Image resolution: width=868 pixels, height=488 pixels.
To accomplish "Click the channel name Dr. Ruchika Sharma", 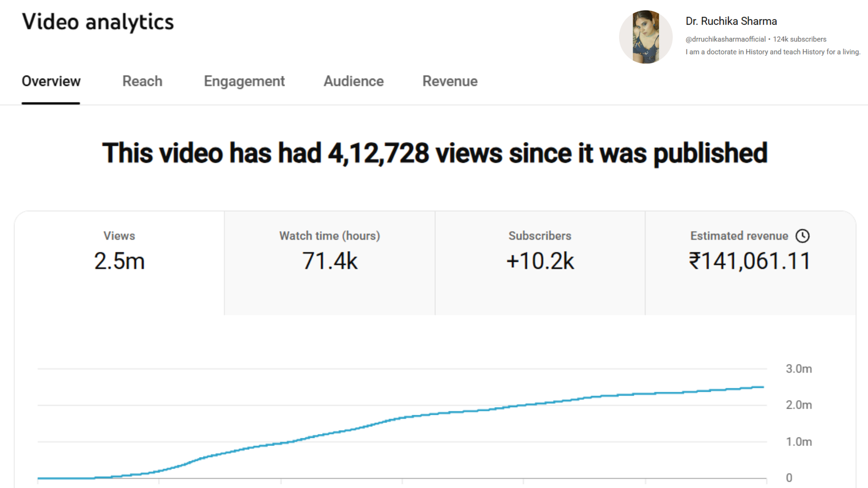I will click(731, 21).
